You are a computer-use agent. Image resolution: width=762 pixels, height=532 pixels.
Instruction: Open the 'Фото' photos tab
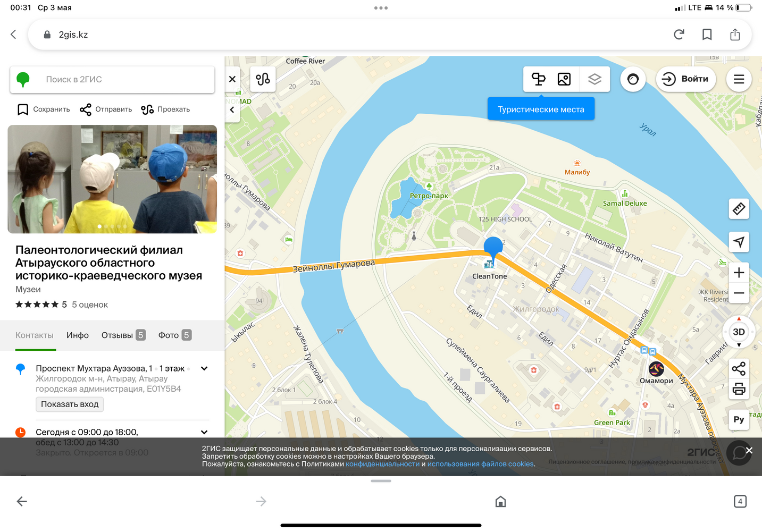pos(174,335)
